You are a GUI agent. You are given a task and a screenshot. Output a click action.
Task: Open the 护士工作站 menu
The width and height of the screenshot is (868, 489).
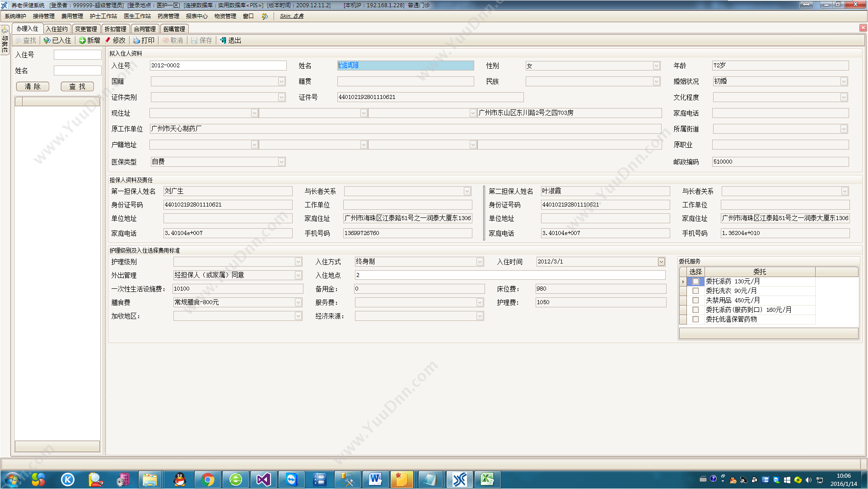click(103, 16)
